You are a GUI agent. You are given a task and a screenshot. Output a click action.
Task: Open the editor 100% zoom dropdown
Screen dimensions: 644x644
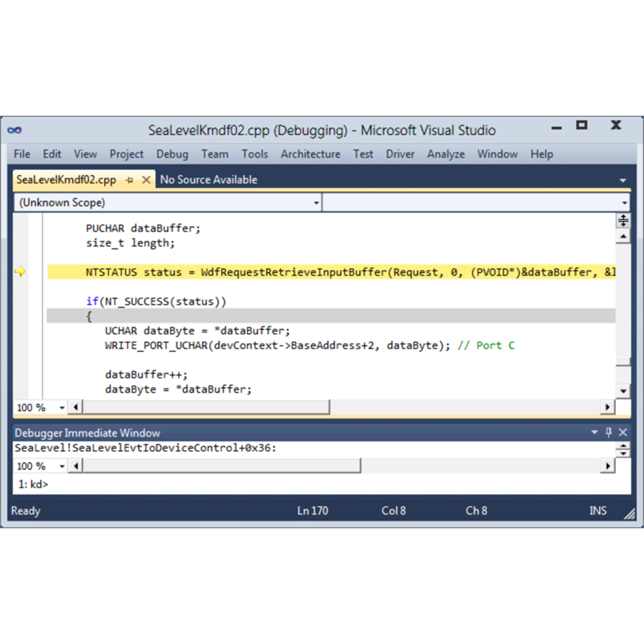coord(61,407)
